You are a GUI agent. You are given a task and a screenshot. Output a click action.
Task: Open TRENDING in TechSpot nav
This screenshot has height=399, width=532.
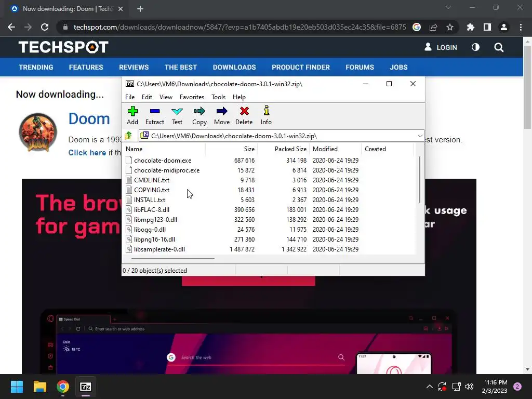[36, 67]
